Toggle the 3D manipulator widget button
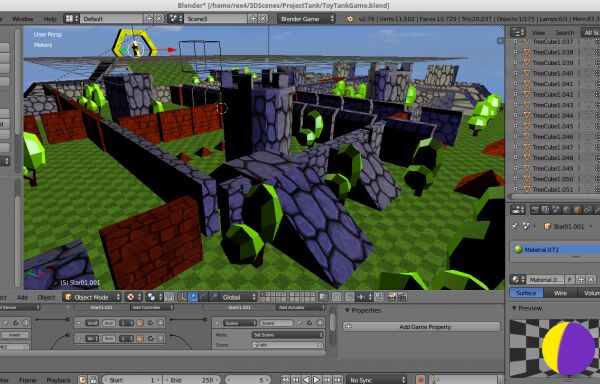 coord(183,297)
